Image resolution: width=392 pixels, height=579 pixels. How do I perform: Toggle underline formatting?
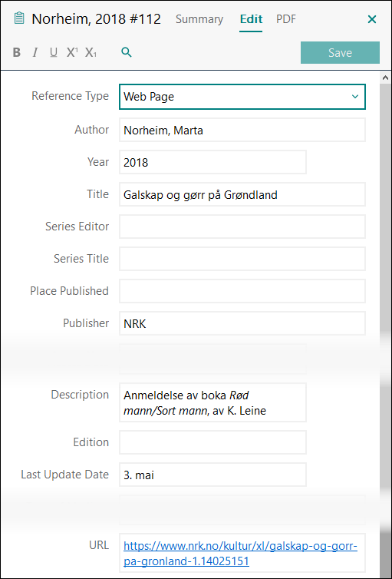tap(54, 52)
